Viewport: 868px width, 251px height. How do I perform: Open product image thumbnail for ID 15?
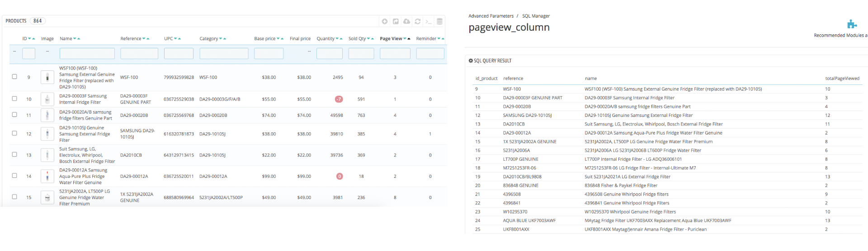click(47, 197)
